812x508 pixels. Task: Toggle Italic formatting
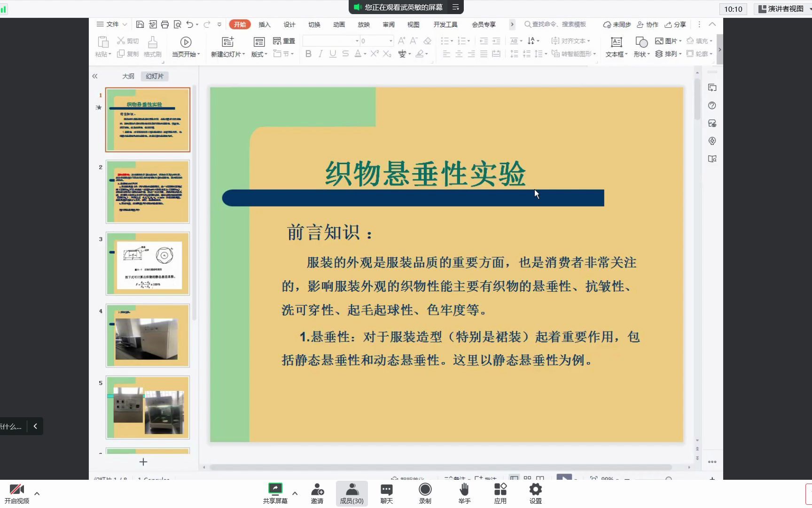320,54
